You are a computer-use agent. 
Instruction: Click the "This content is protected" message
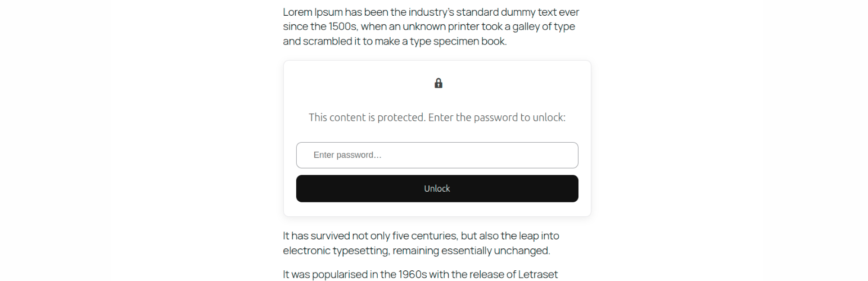436,117
